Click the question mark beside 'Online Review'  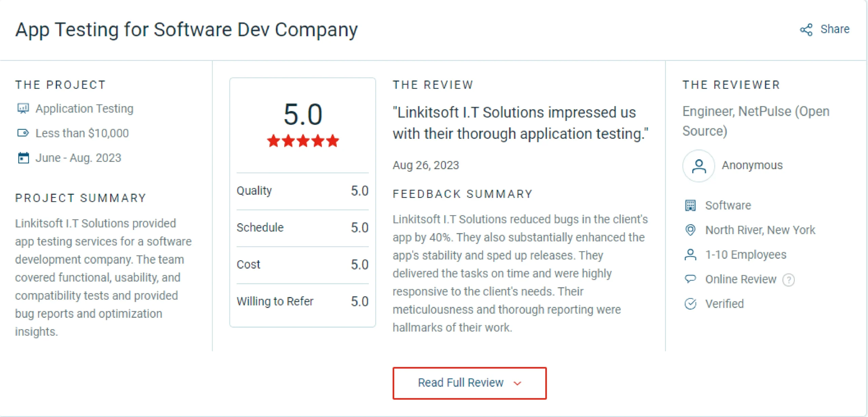[x=789, y=279]
